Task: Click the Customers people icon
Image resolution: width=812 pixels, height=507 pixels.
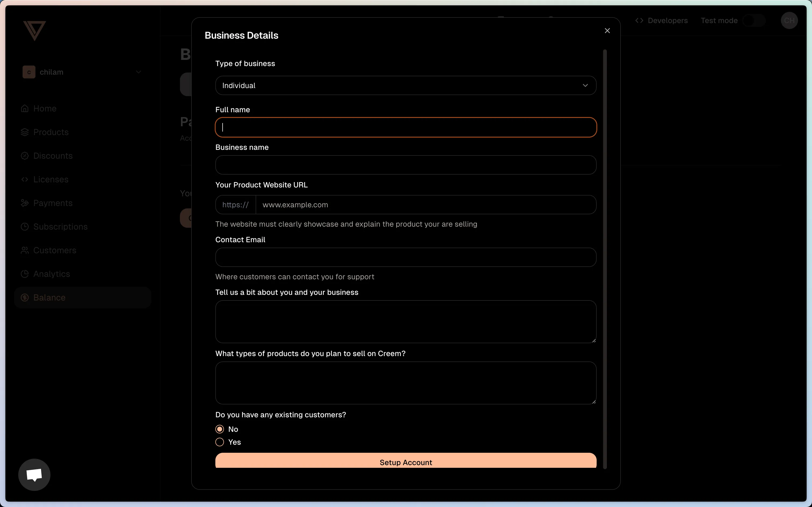Action: [25, 250]
